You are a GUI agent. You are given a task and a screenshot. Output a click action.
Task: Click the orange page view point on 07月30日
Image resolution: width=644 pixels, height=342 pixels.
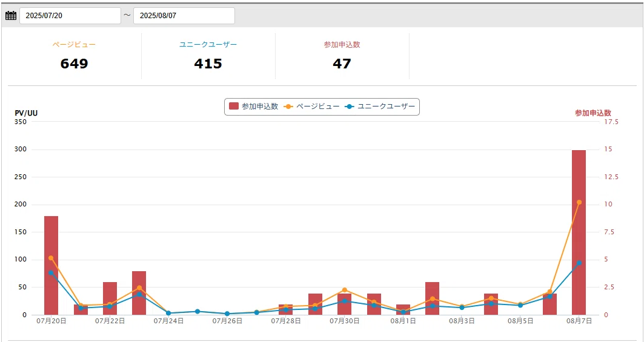click(345, 291)
